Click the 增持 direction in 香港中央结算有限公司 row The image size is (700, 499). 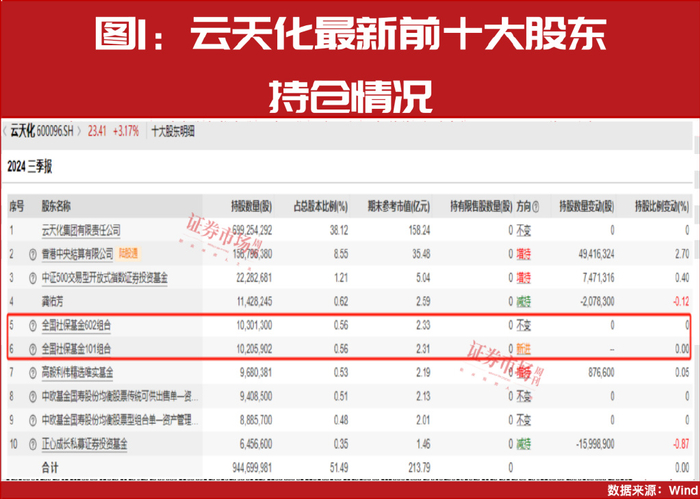click(524, 254)
